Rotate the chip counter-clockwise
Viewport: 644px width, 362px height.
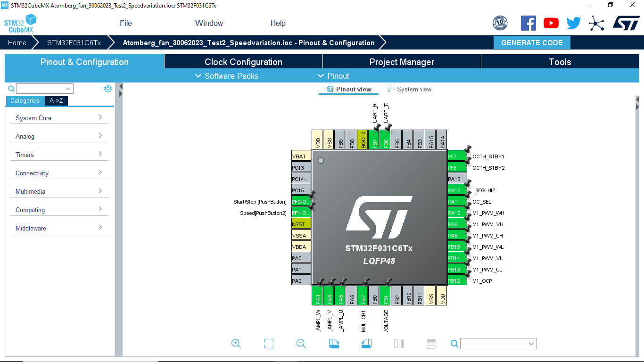(x=366, y=344)
